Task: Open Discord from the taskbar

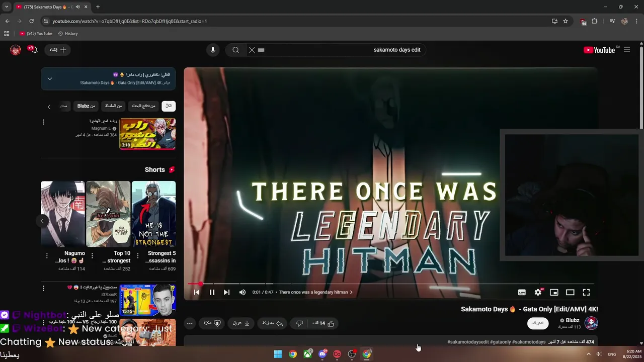Action: [x=323, y=354]
